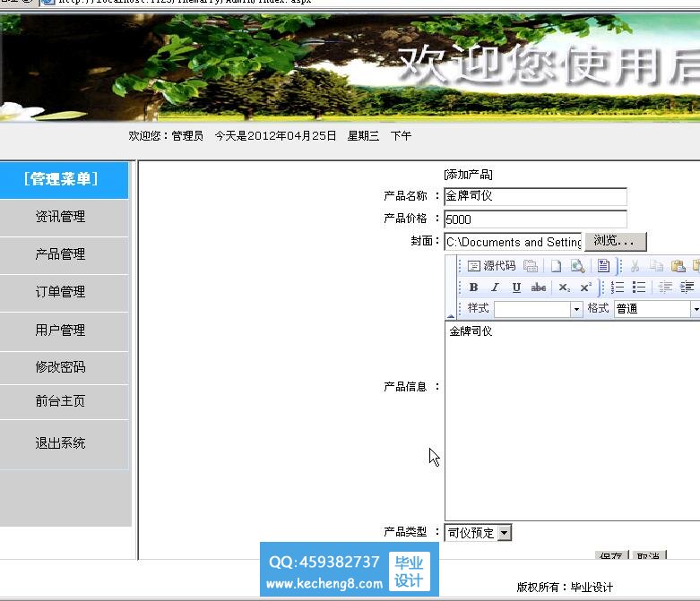
Task: Click the 欢迎您：管理员 greeting text
Action: [166, 135]
